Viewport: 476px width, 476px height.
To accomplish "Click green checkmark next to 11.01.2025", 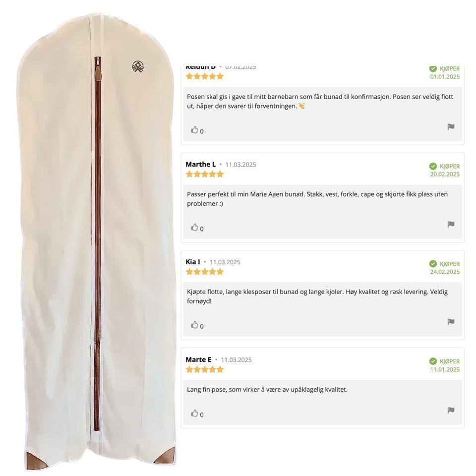I will [433, 361].
